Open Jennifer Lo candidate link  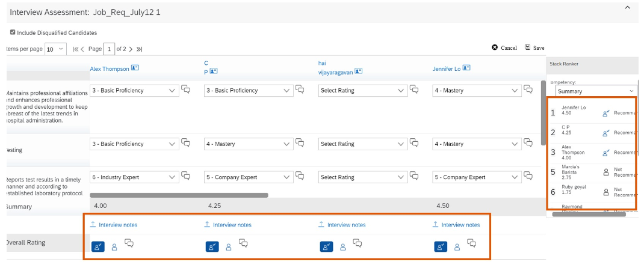447,69
